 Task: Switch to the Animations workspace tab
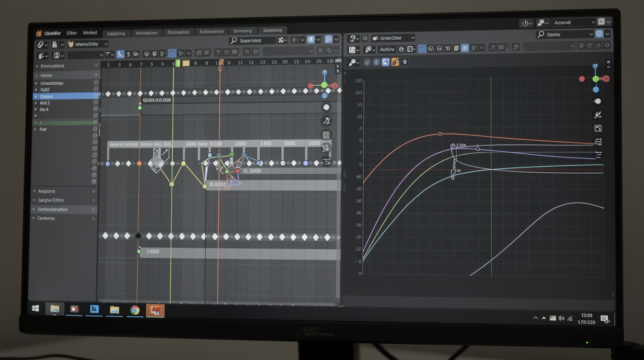point(147,33)
